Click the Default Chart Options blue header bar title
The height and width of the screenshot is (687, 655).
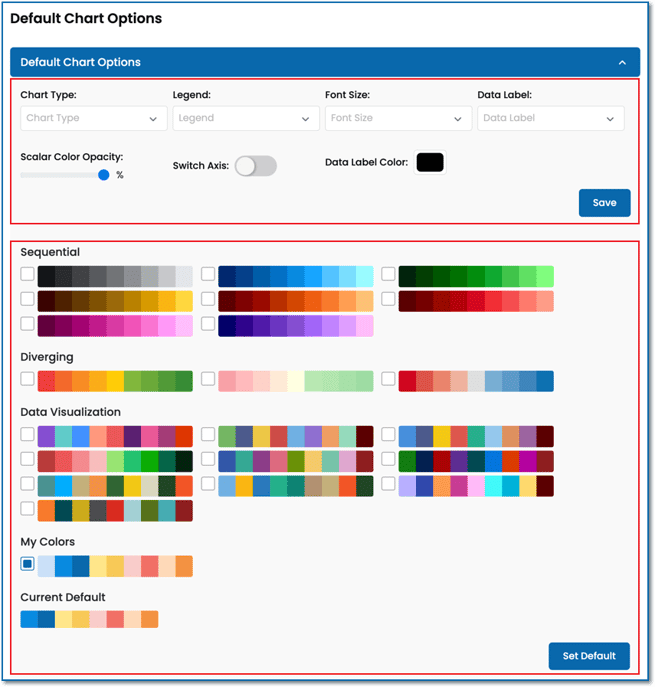coord(81,62)
